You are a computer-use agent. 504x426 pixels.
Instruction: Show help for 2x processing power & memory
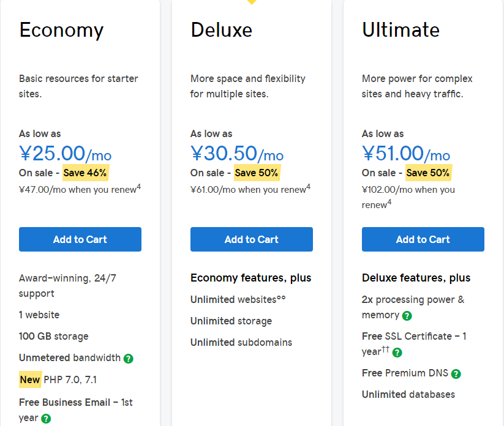407,316
